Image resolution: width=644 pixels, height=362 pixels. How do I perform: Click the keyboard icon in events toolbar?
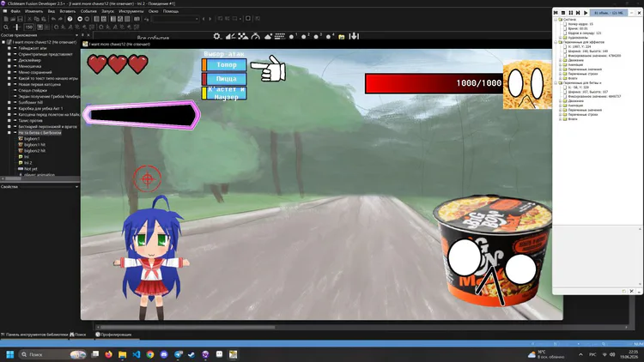[x=280, y=37]
